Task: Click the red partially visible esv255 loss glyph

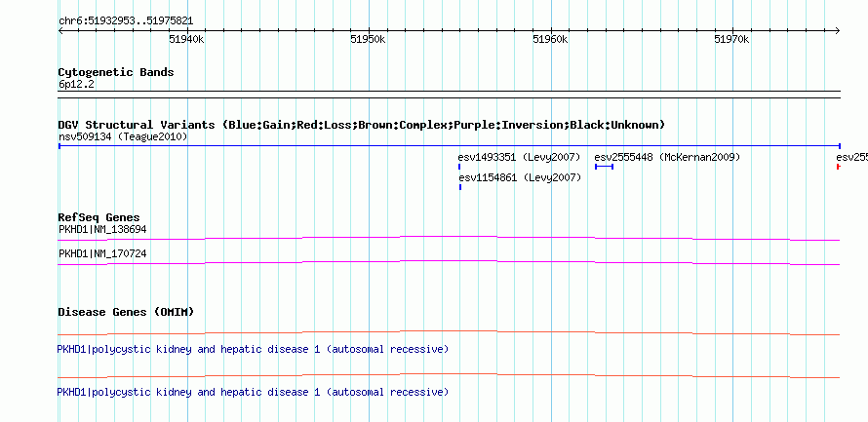Action: [839, 167]
